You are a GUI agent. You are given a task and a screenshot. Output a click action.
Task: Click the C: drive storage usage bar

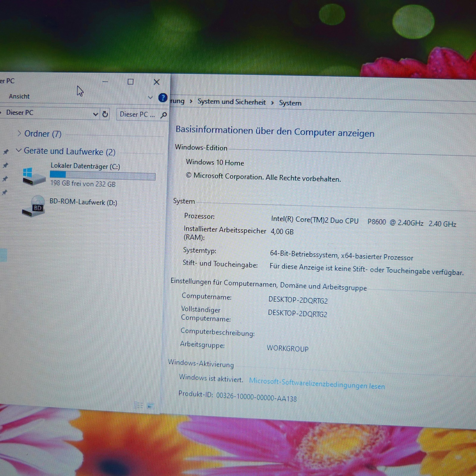point(103,176)
